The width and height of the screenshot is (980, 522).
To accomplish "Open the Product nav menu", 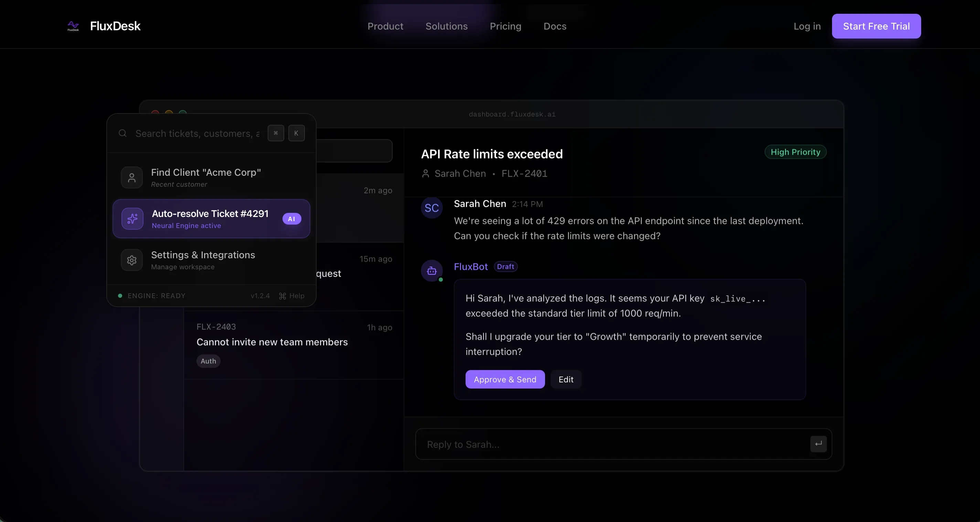I will [x=385, y=26].
